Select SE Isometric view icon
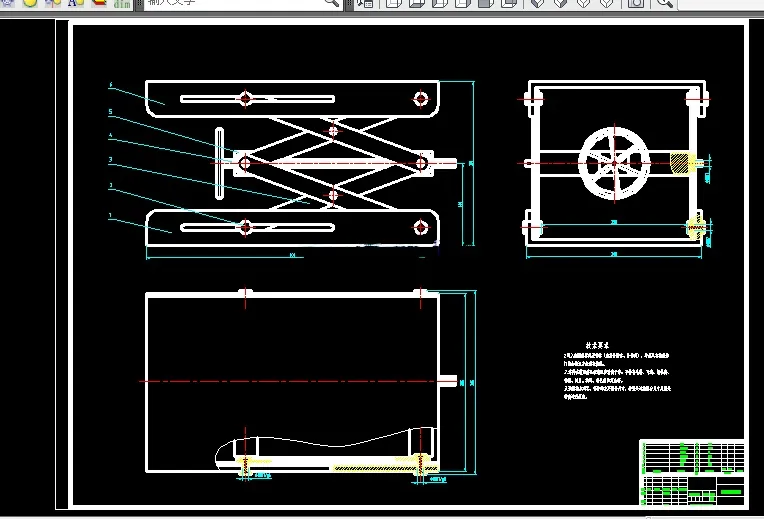 coord(560,3)
